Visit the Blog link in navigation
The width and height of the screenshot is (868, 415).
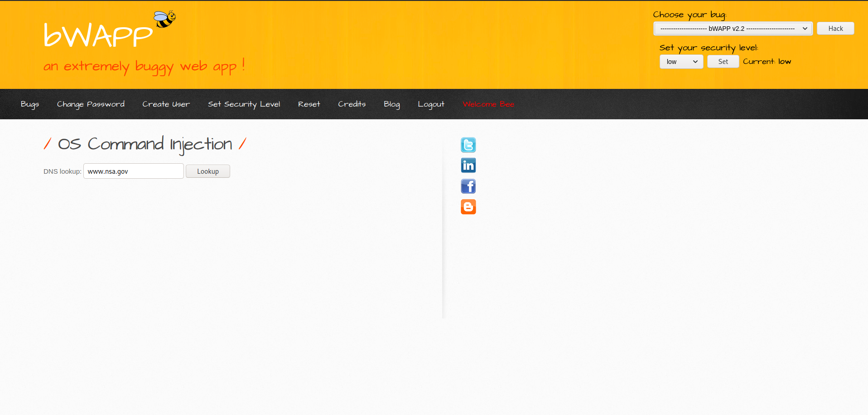(x=391, y=104)
